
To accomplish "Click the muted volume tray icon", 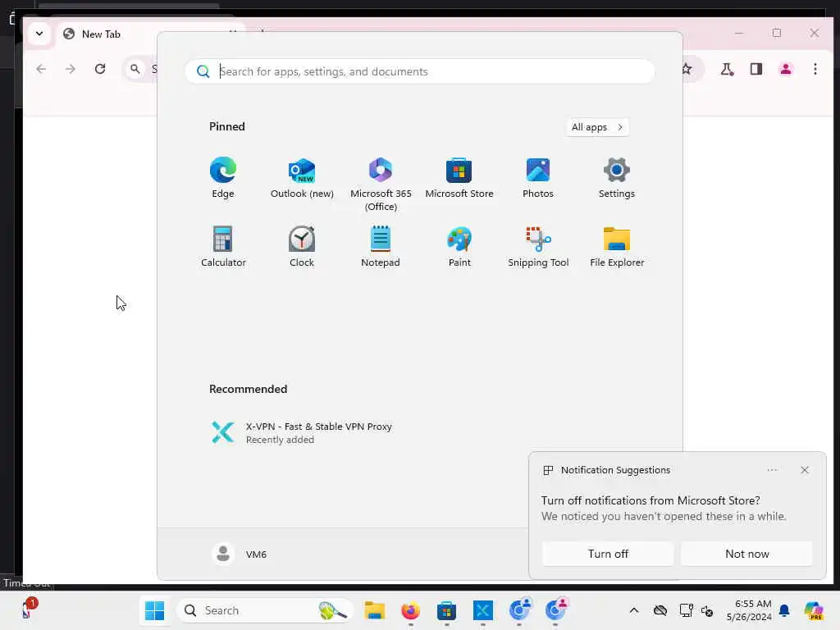I will 706,610.
